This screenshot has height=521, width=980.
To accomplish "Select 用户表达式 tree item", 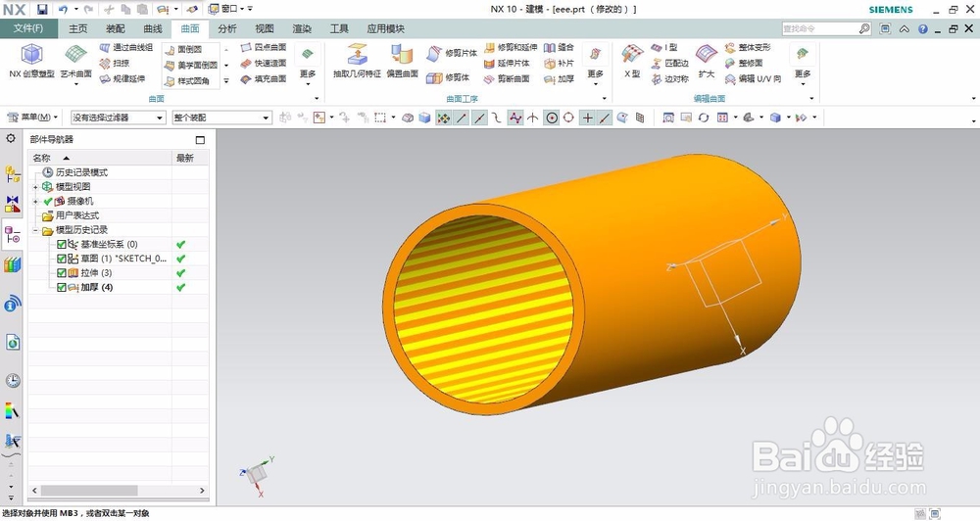I will click(x=77, y=215).
